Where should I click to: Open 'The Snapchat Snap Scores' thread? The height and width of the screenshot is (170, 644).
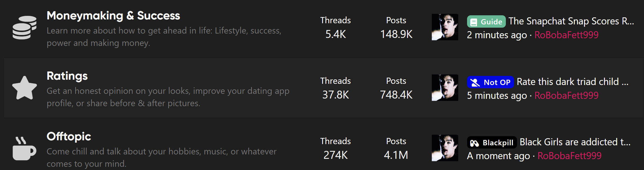click(x=571, y=21)
